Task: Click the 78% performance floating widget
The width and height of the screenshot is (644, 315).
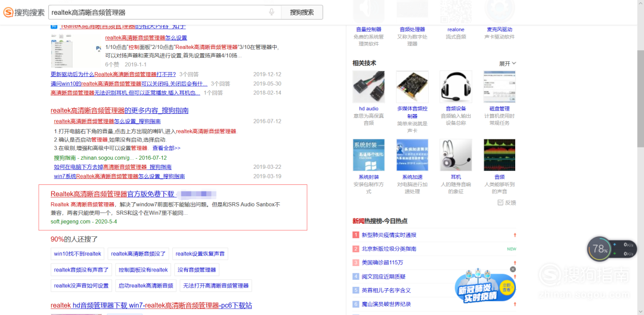Action: pyautogui.click(x=612, y=249)
